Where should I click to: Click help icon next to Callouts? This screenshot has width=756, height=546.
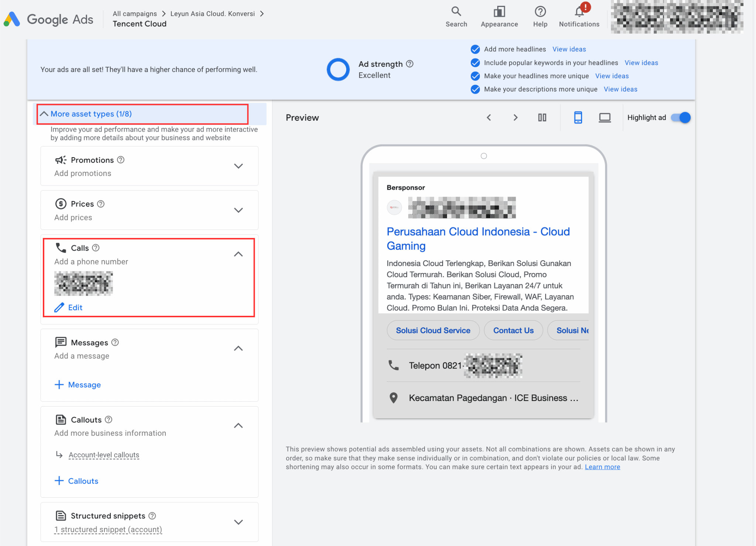click(x=109, y=419)
